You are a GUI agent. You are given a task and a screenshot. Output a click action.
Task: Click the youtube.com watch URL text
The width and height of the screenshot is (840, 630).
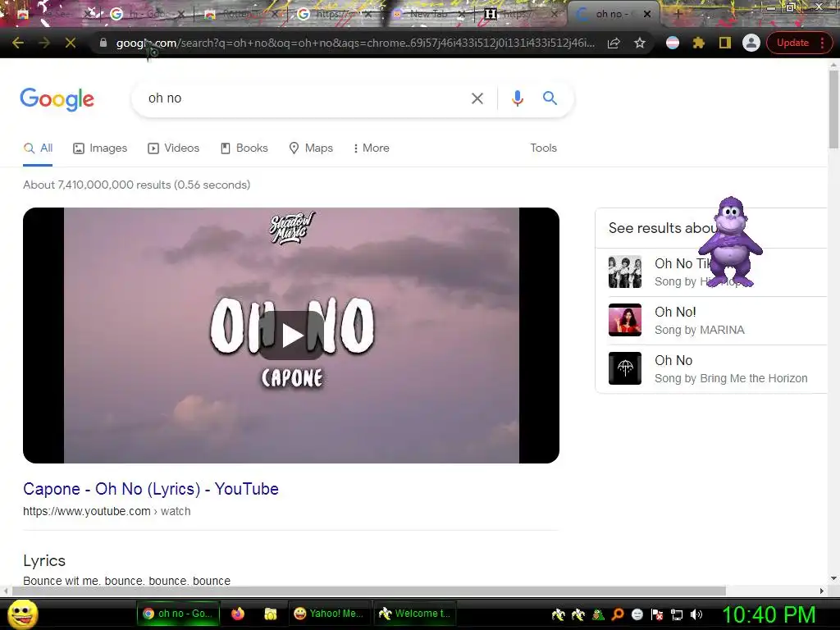[107, 512]
